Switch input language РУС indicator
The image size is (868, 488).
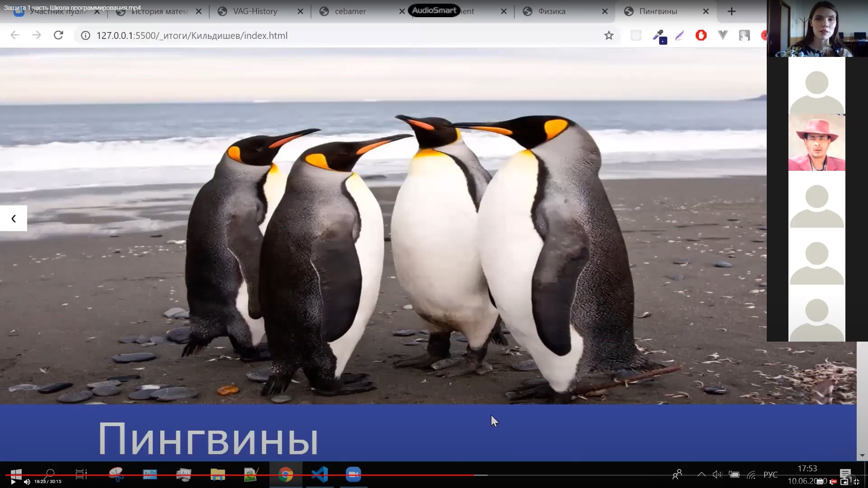(x=770, y=474)
